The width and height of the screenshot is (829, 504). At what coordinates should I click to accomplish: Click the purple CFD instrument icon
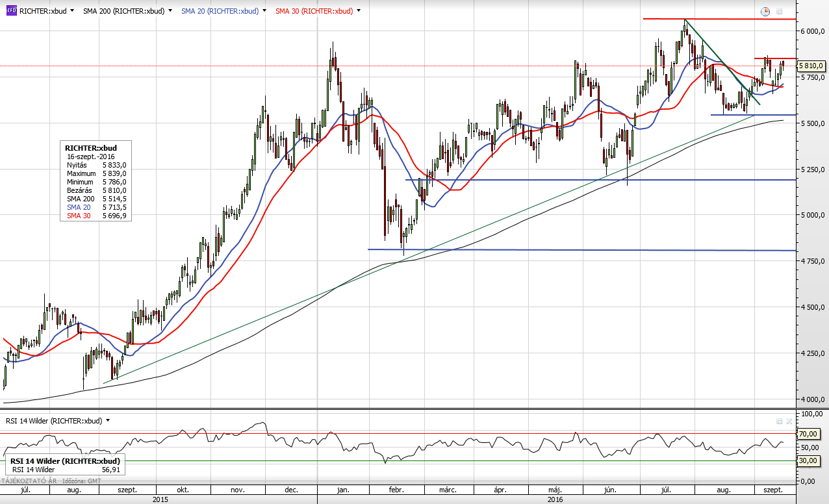pyautogui.click(x=10, y=11)
